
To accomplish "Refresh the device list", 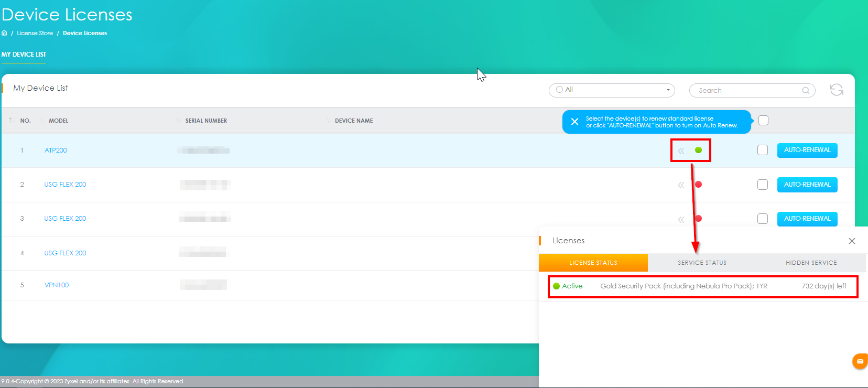I will 837,90.
